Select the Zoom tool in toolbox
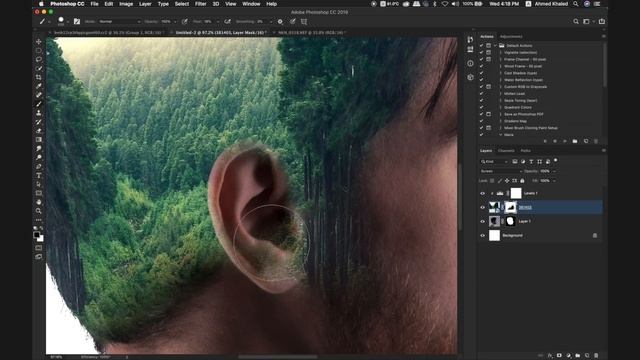Image resolution: width=640 pixels, height=360 pixels. (x=39, y=211)
